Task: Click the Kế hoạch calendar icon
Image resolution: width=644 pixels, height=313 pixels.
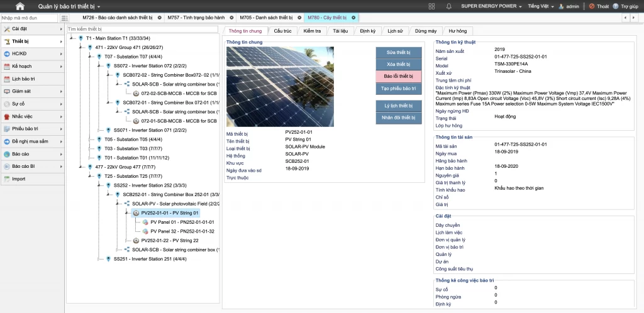Action: tap(7, 67)
